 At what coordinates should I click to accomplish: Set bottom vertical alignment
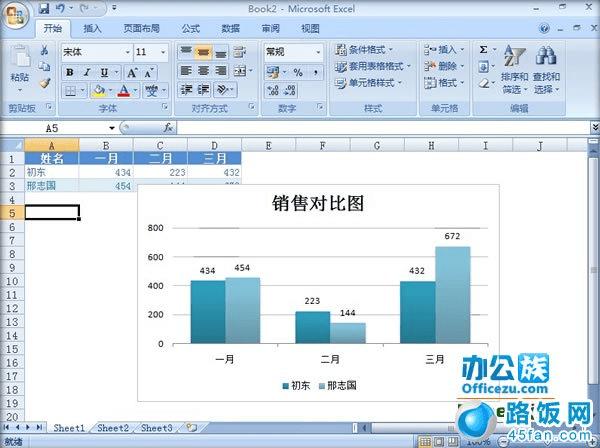[221, 52]
